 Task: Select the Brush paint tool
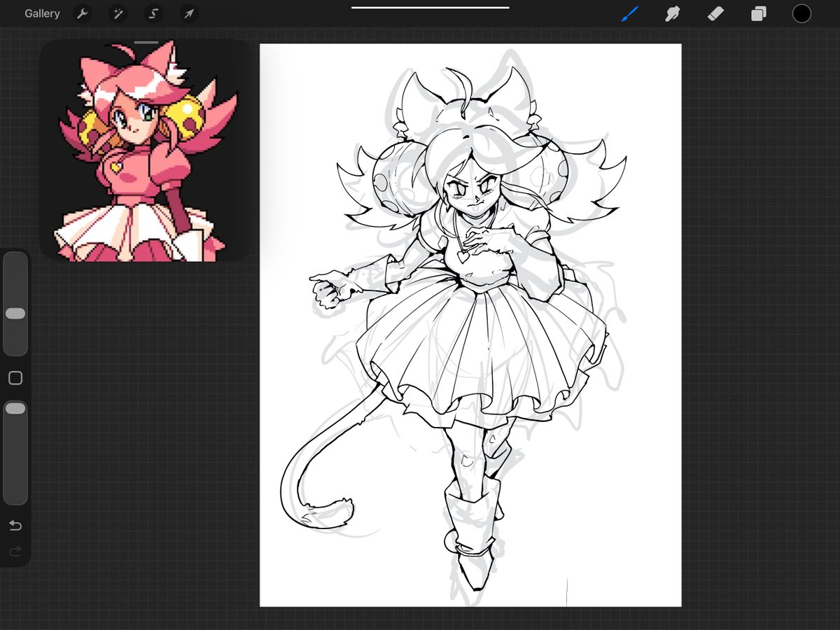pyautogui.click(x=630, y=13)
